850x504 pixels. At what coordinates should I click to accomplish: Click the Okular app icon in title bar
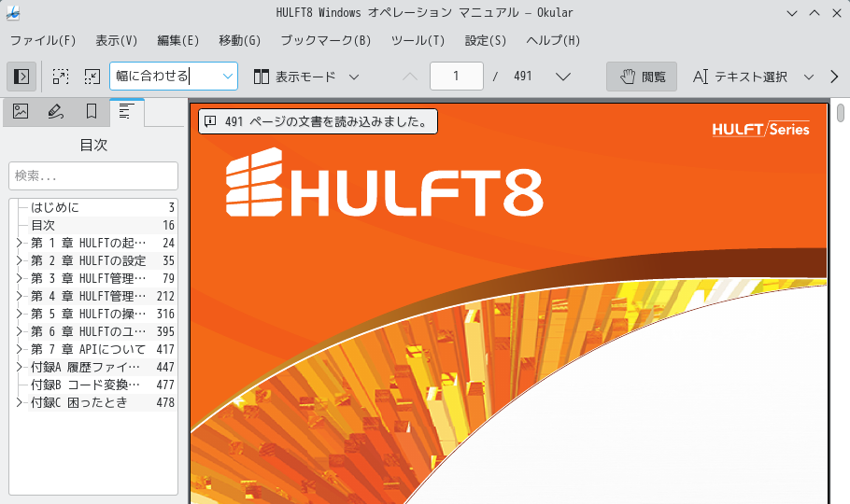pos(13,13)
